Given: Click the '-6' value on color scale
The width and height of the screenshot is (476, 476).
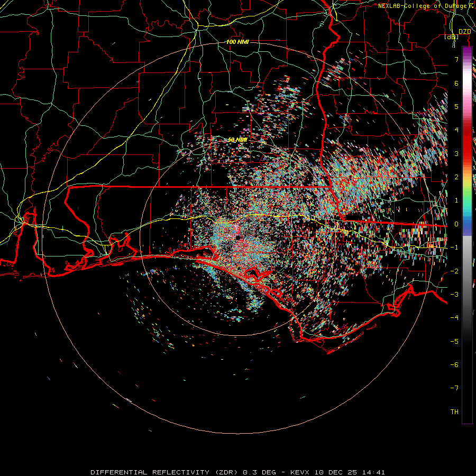Looking at the screenshot, I should tap(454, 365).
